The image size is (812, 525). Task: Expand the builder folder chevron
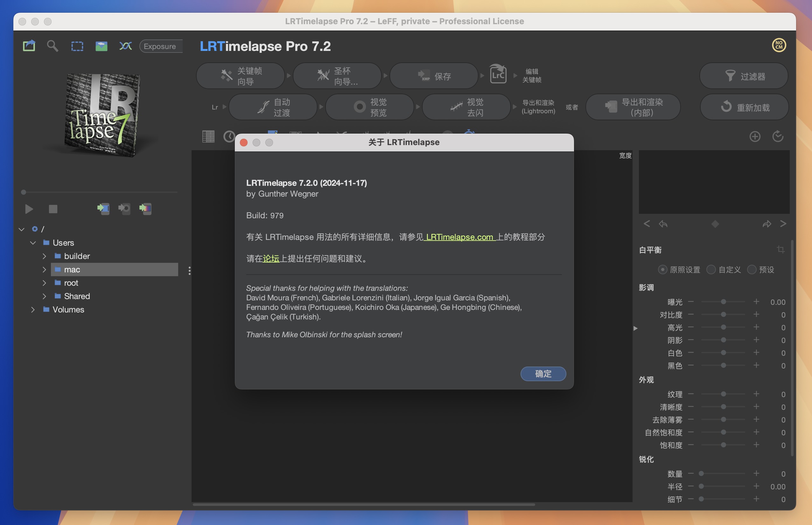tap(44, 256)
